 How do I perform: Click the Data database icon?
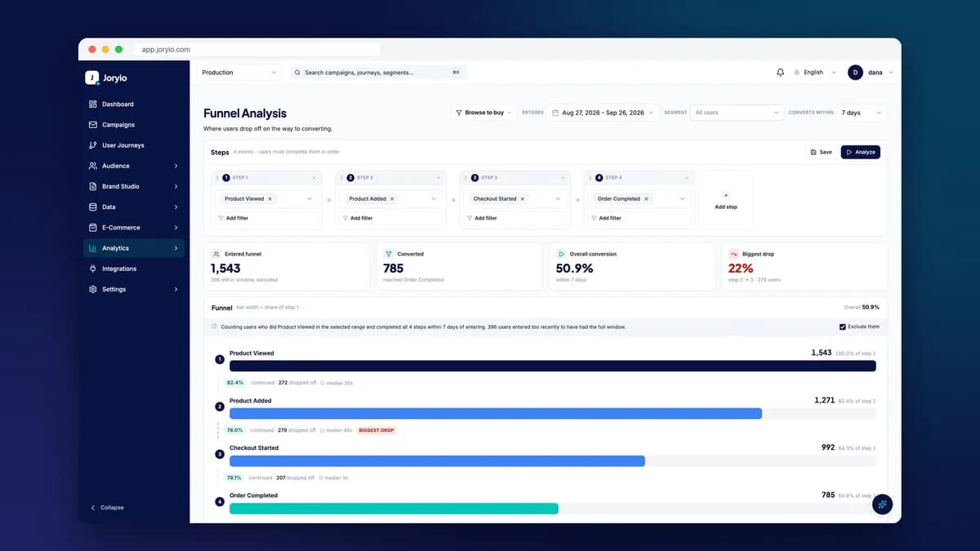93,207
